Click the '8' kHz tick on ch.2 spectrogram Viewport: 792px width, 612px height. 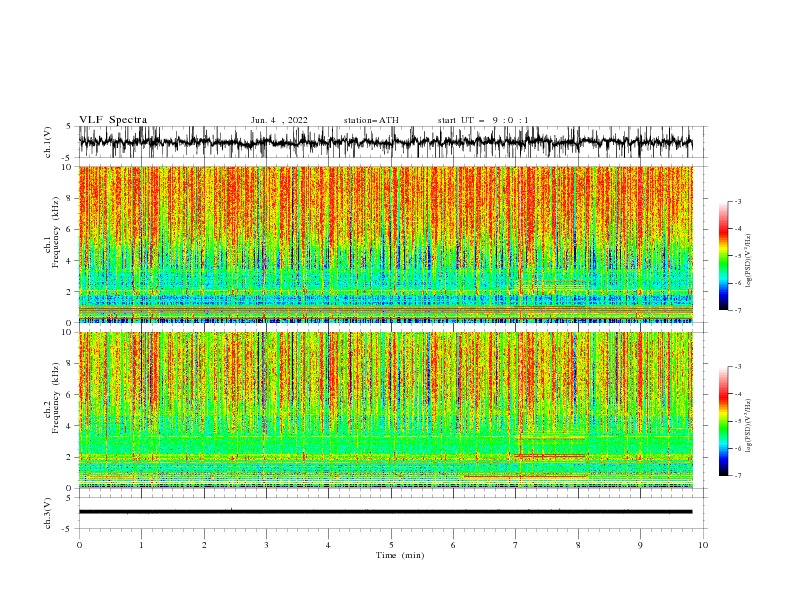click(69, 364)
